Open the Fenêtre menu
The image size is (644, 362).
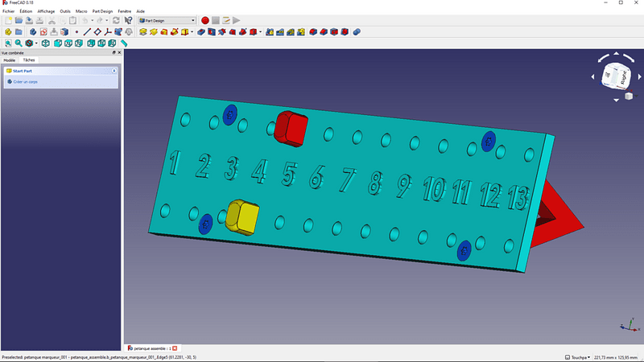(125, 11)
